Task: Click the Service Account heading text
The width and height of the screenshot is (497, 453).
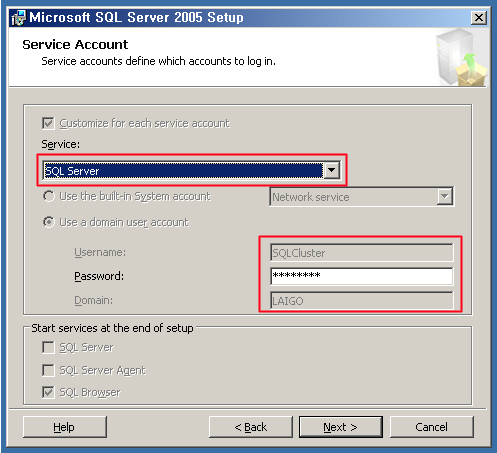Action: tap(75, 44)
